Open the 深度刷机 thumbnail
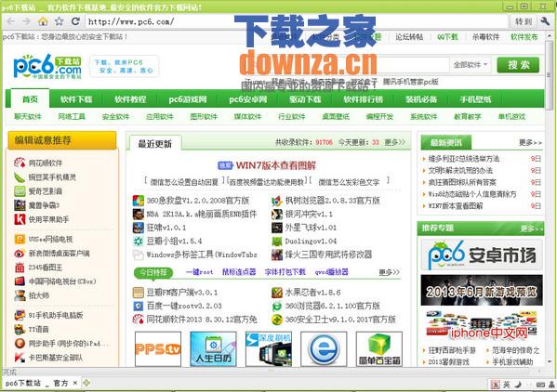The width and height of the screenshot is (557, 392). [x=269, y=349]
